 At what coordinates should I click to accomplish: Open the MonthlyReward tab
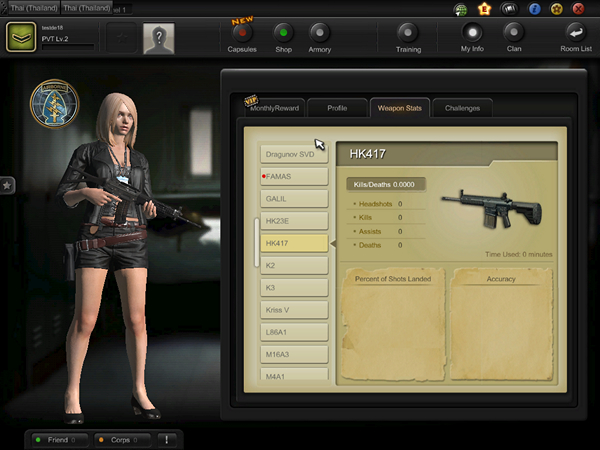coord(273,108)
